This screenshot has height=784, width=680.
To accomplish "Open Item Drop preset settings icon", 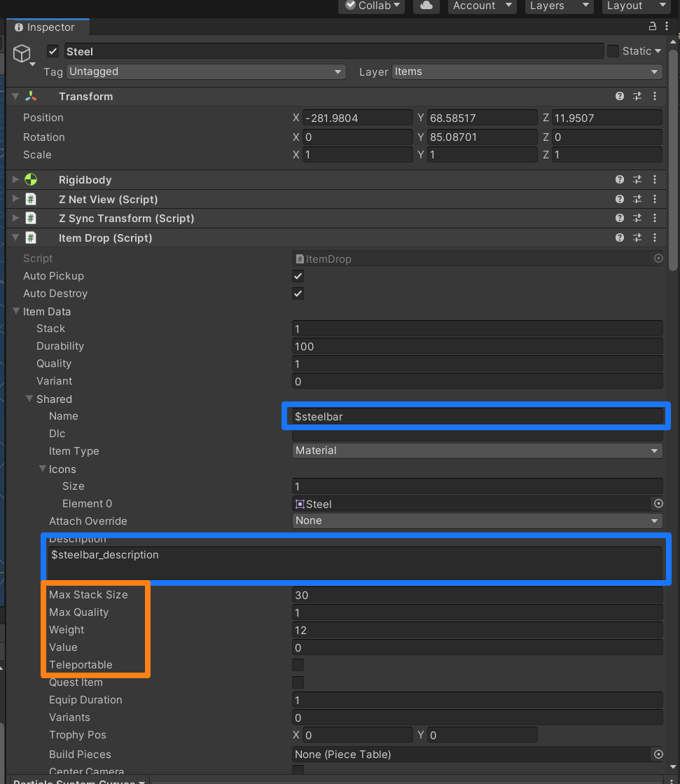I will pos(637,238).
